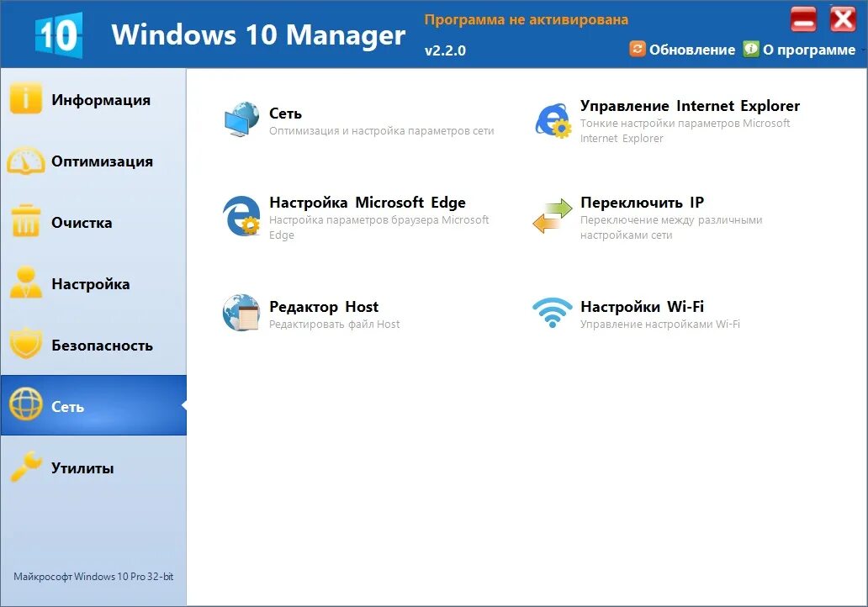Viewport: 868px width, 607px height.
Task: Click 'Редактировать файл Host' description
Action: coord(335,325)
